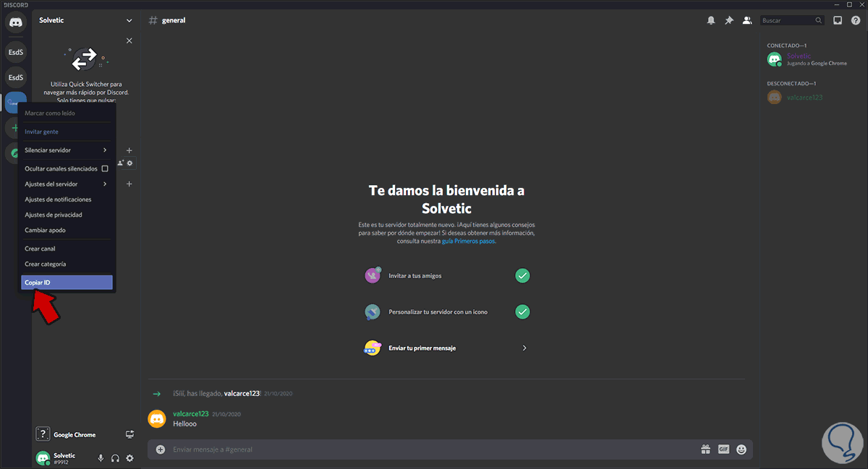The image size is (868, 469).
Task: Click valcarce123 avatar in offline members
Action: (775, 97)
